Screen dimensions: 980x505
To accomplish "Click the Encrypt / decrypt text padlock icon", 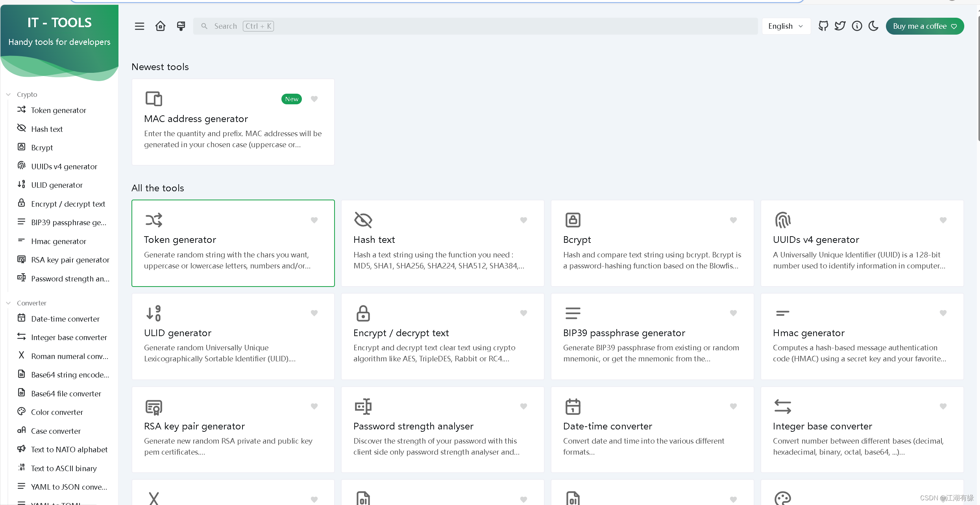I will point(363,313).
